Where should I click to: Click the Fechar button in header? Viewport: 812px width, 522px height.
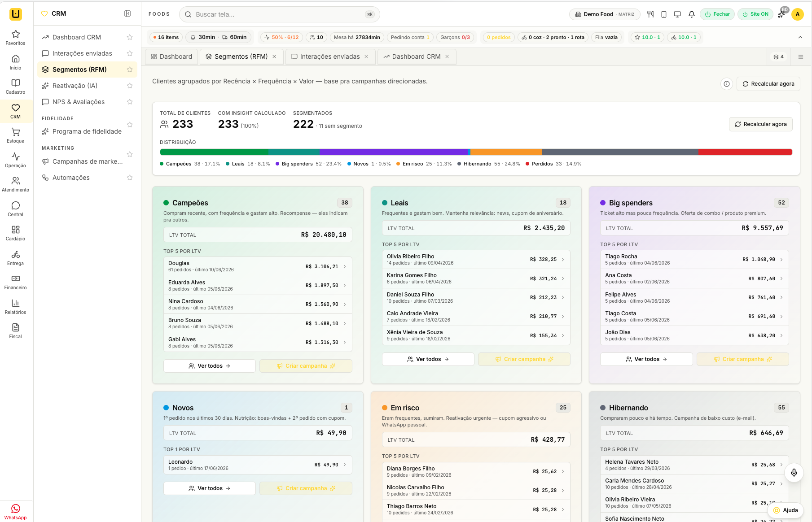[717, 14]
